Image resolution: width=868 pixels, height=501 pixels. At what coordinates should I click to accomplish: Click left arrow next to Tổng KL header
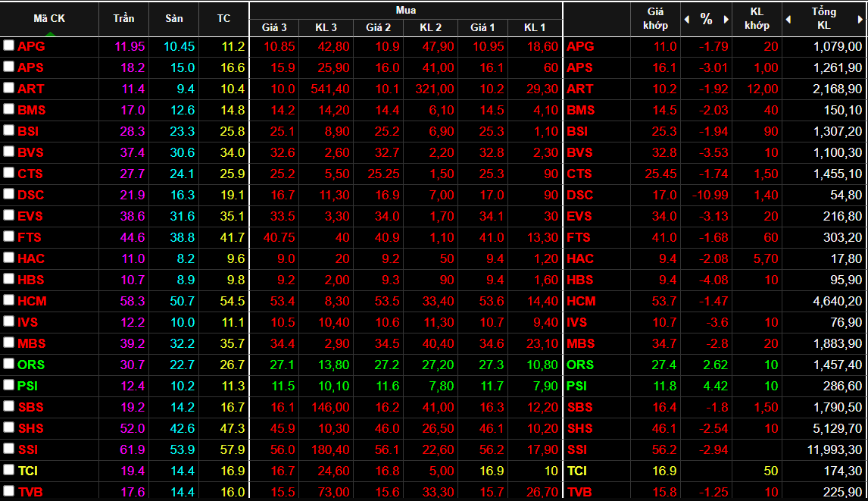click(x=788, y=19)
